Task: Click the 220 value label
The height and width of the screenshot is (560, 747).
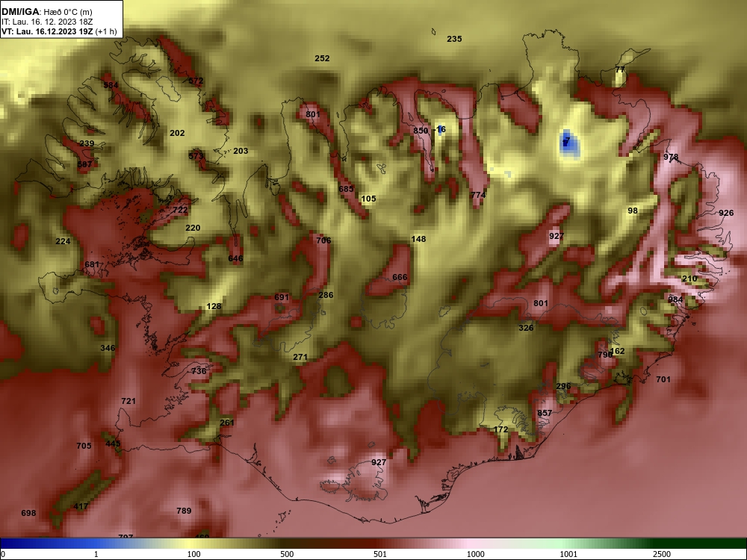Action: [x=193, y=228]
